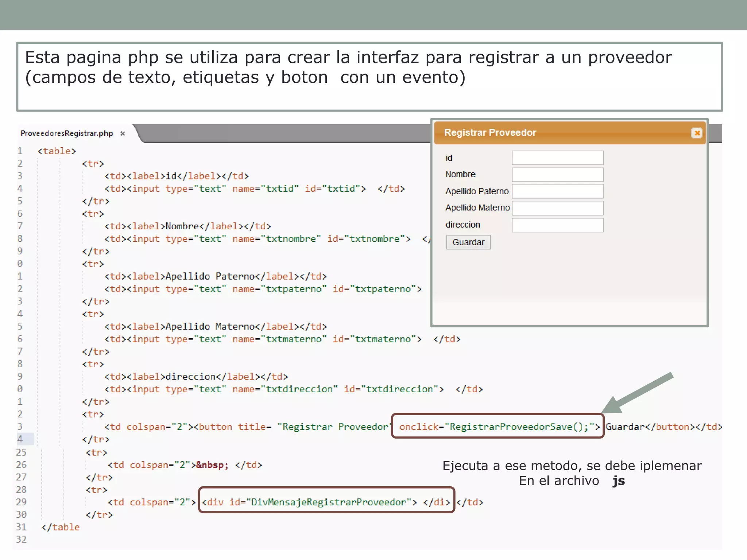Image resolution: width=747 pixels, height=560 pixels.
Task: Click the id label code line
Action: tap(177, 176)
